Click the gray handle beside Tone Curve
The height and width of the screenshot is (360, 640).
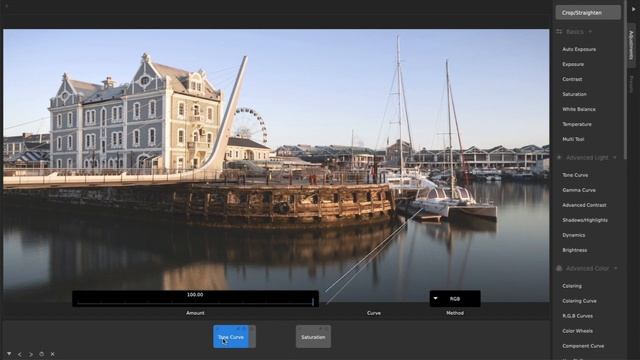(x=252, y=337)
